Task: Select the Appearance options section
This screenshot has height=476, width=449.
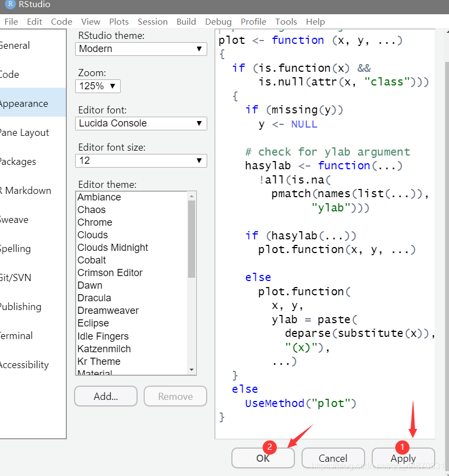Action: pos(32,103)
